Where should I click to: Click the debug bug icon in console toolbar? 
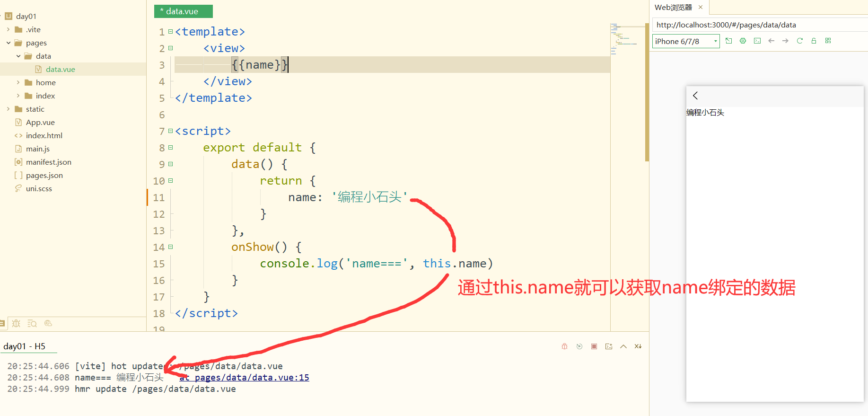(564, 346)
